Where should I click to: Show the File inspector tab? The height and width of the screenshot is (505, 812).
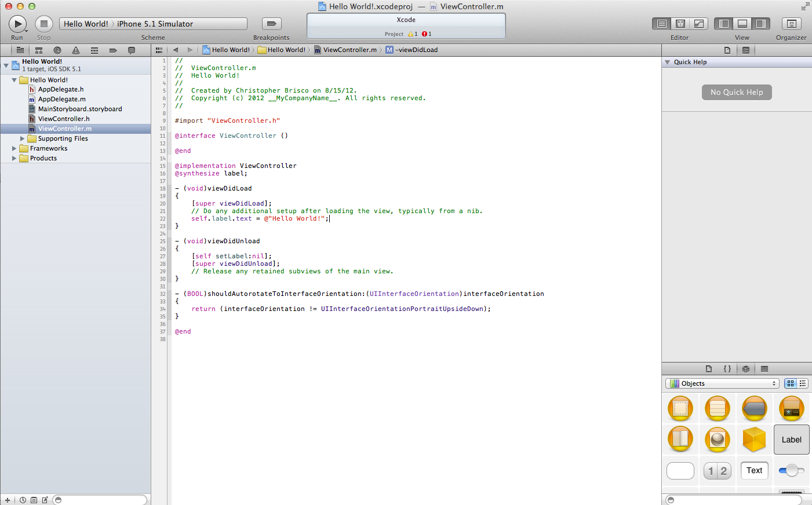[727, 50]
